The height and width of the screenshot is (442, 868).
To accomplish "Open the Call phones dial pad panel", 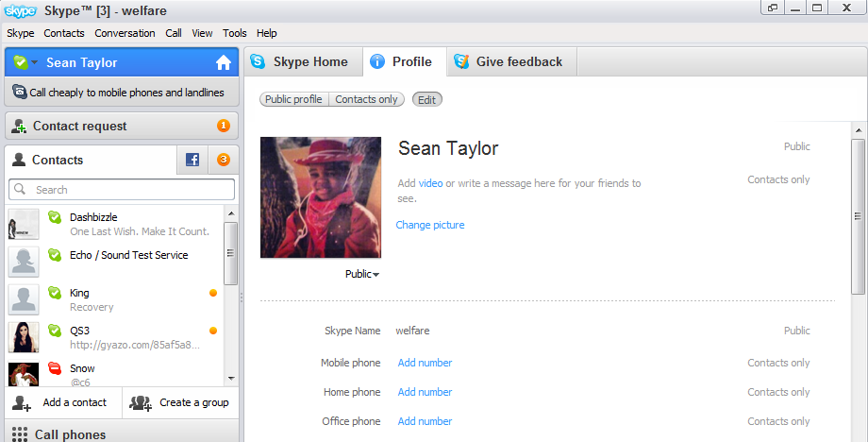I will click(122, 433).
